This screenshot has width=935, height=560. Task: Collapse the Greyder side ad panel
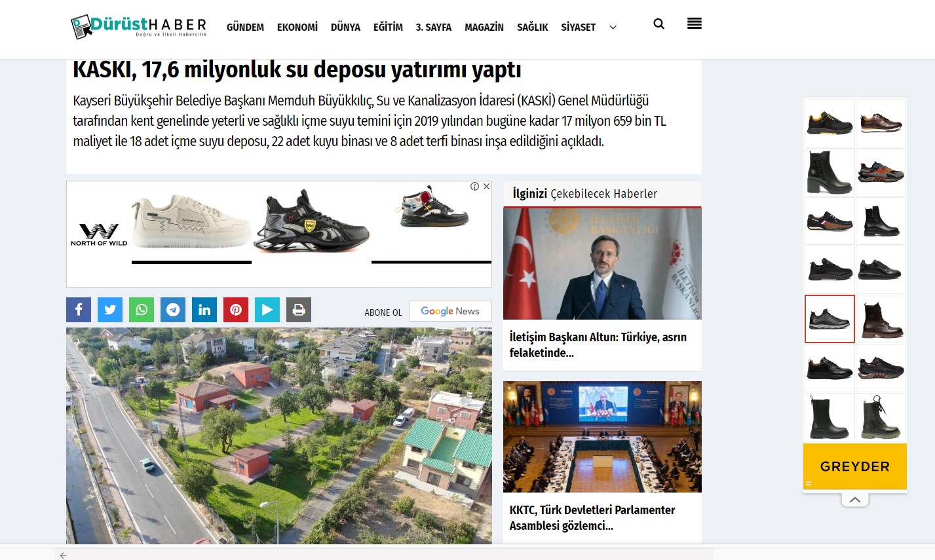click(x=855, y=500)
